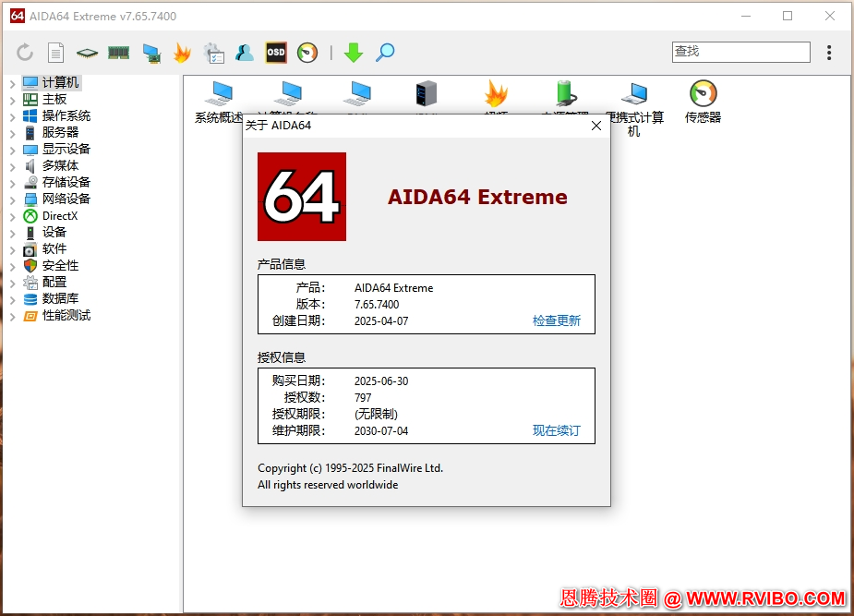This screenshot has height=616, width=854.
Task: Click the 现在续订 link
Action: [556, 430]
